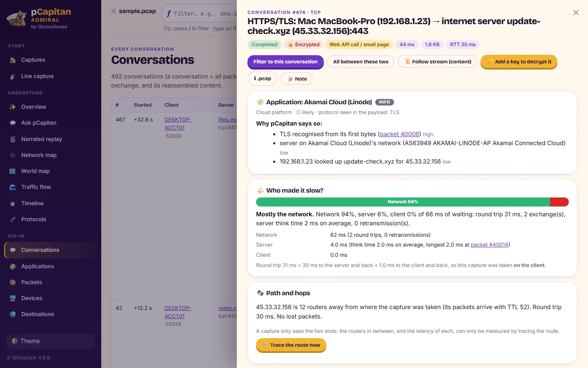Click the Traffic flow icon

coord(13,187)
